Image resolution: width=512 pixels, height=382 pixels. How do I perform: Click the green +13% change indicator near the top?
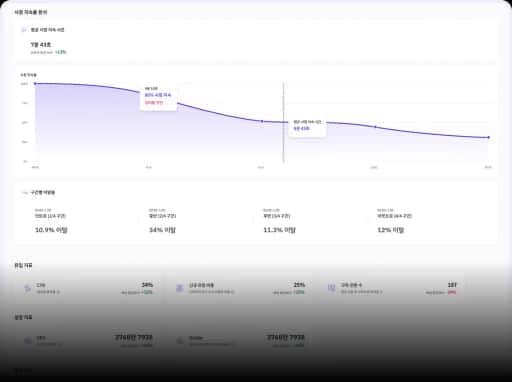60,52
